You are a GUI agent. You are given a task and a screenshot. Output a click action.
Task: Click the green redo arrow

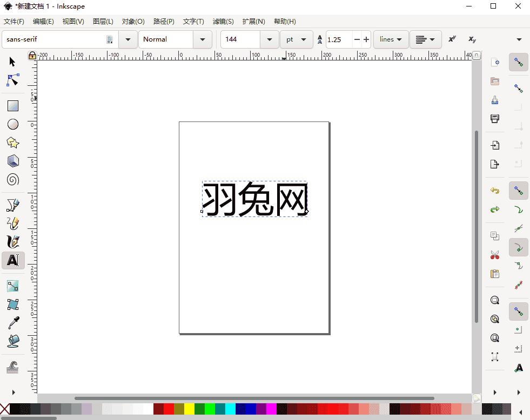pyautogui.click(x=495, y=209)
